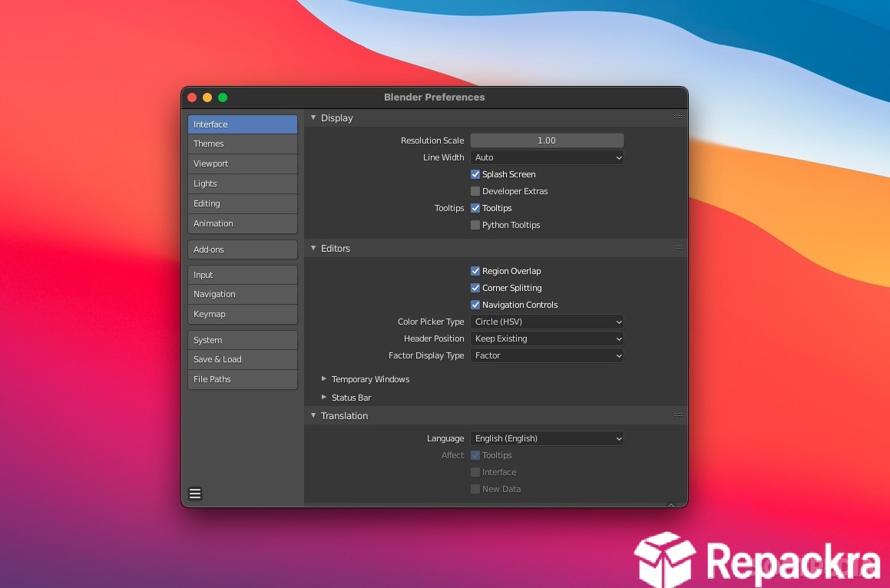Viewport: 890px width, 588px height.
Task: Open the Editing preferences tab
Action: coord(243,203)
